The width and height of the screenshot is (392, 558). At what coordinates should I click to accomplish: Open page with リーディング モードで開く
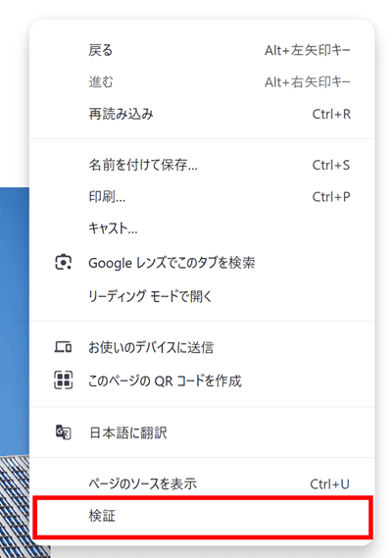point(202,296)
